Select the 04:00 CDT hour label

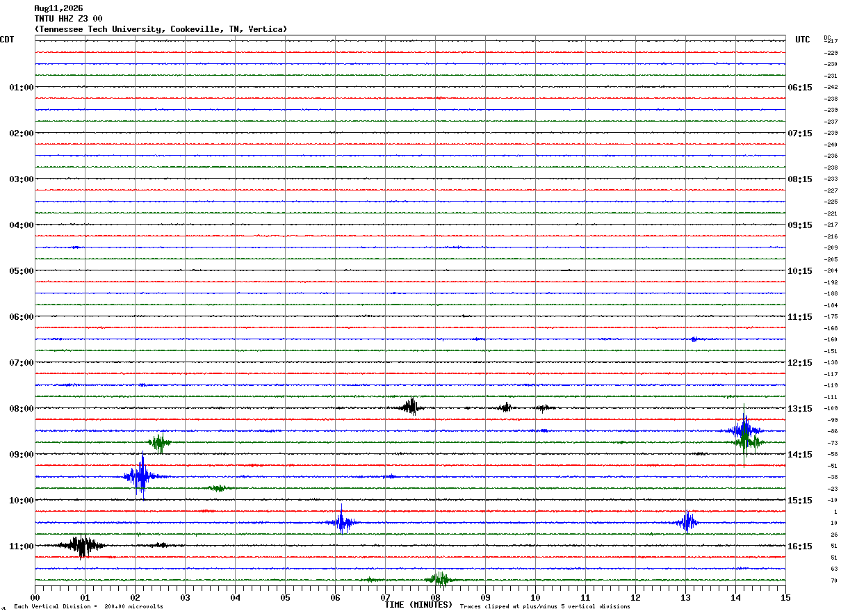click(x=21, y=225)
